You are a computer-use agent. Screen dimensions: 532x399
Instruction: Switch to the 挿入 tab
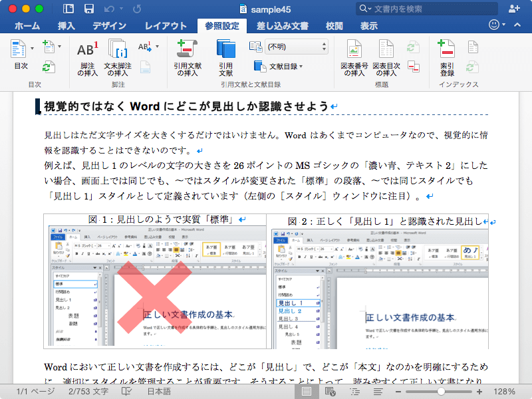coord(66,26)
